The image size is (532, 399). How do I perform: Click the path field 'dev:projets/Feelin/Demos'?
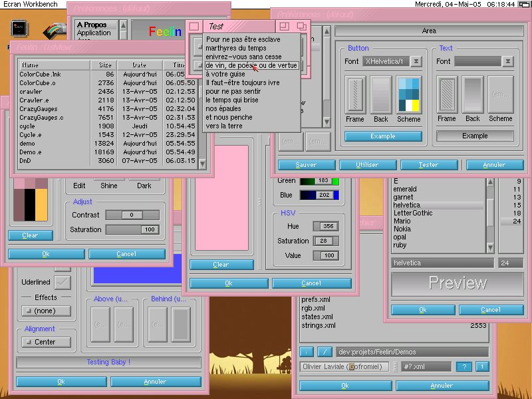coord(412,352)
